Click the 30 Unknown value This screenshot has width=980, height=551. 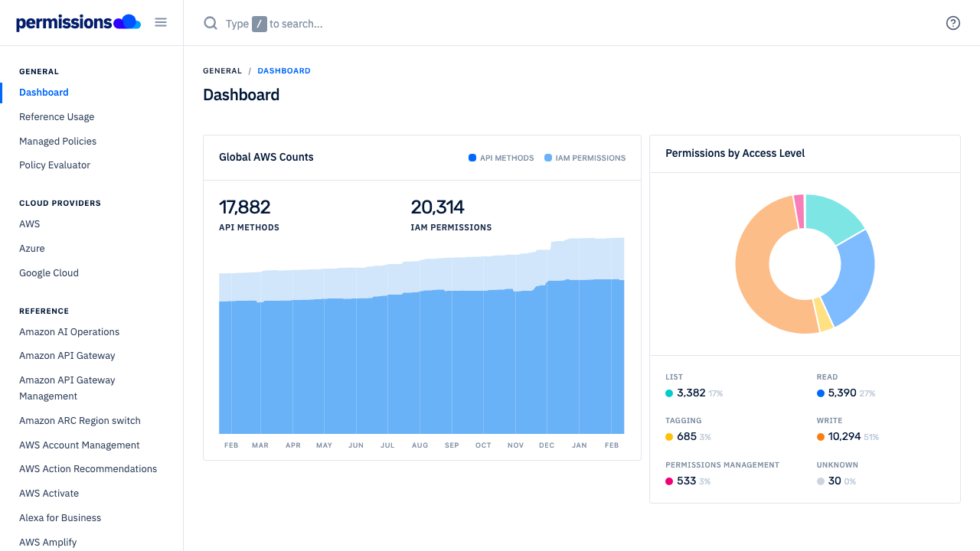click(835, 481)
